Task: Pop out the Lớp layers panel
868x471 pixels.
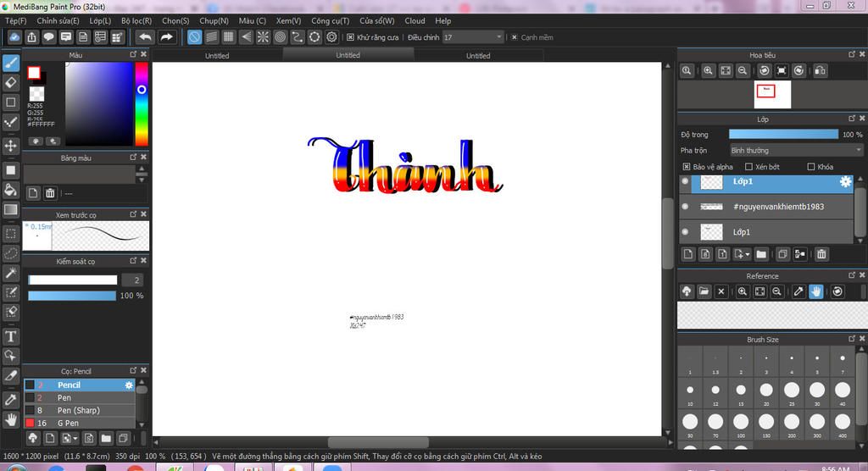Action: (x=852, y=119)
